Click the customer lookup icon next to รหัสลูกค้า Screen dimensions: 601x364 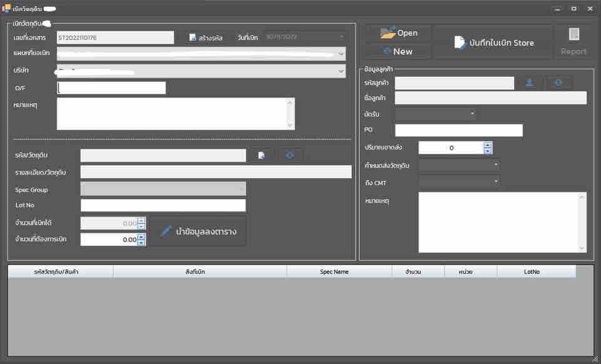point(530,83)
